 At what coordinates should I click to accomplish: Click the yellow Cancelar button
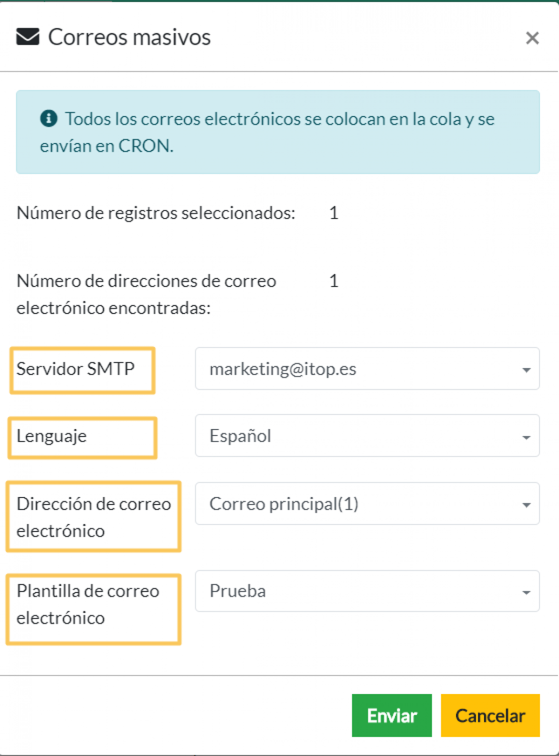pos(490,715)
